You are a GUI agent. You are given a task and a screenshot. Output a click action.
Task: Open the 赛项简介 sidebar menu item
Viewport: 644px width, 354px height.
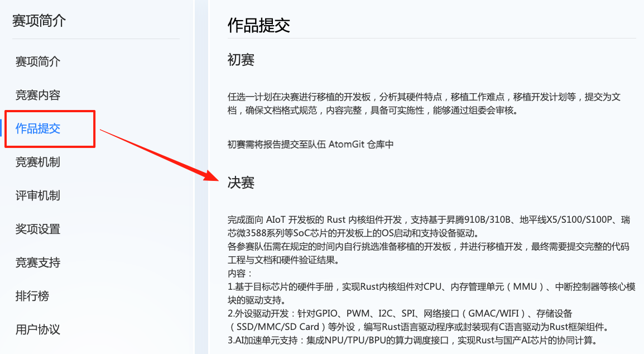(38, 61)
